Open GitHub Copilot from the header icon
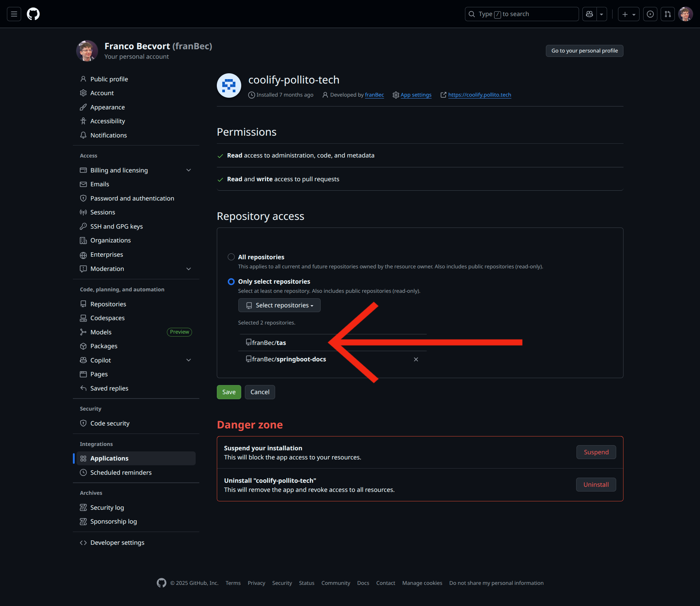 (590, 14)
